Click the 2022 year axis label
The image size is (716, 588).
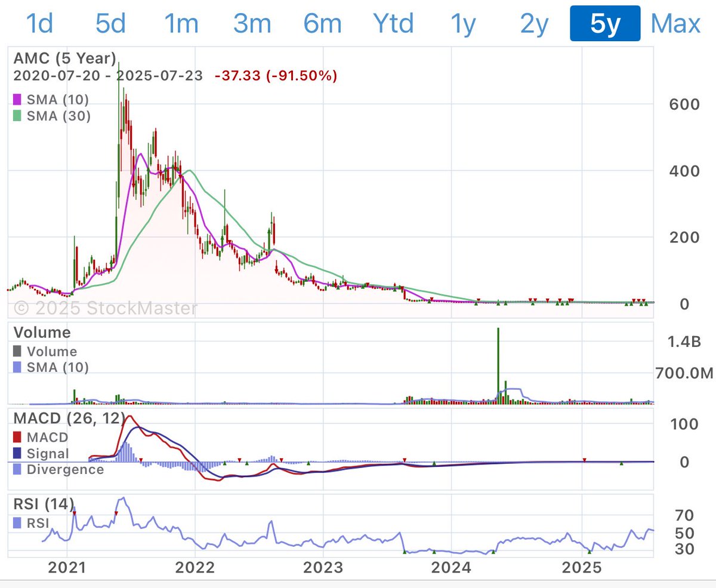195,568
